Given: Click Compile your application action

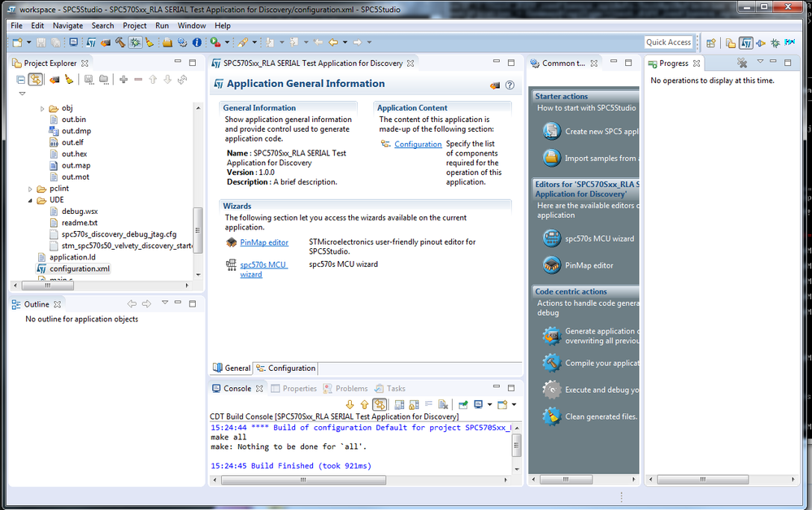Looking at the screenshot, I should (x=590, y=363).
